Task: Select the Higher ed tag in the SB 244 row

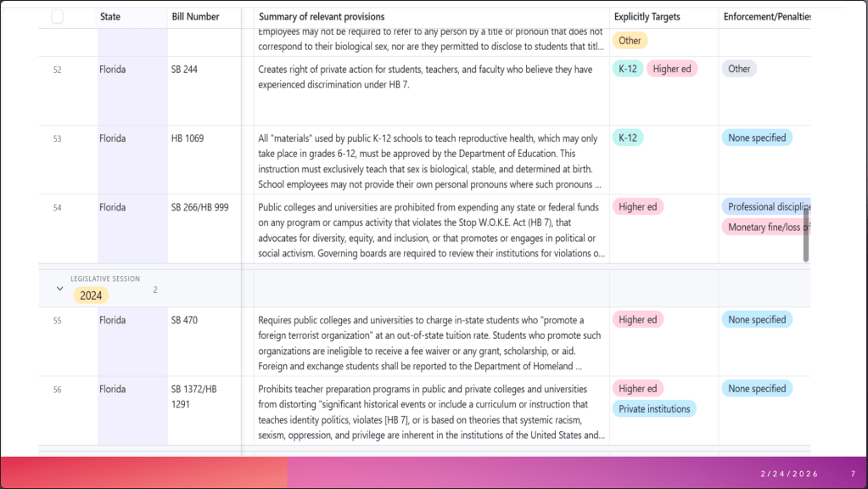Action: tap(671, 69)
